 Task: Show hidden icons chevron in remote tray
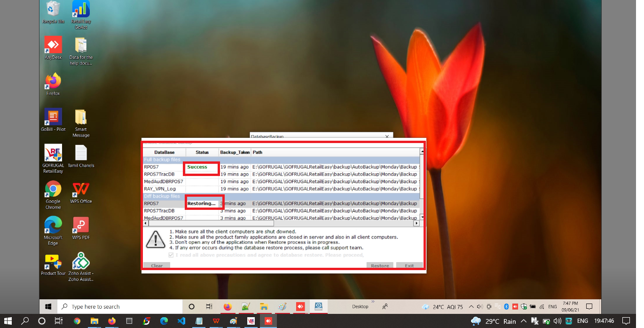[471, 306]
